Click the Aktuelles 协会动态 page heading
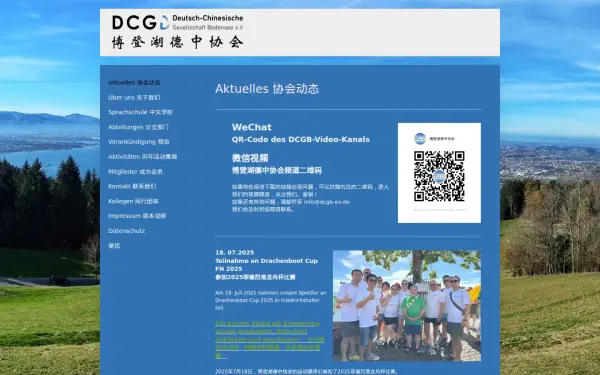 (x=267, y=89)
